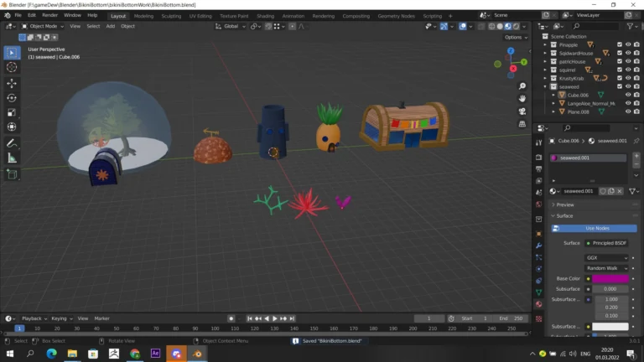Open the Material properties tab
The image size is (644, 362).
[x=539, y=304]
